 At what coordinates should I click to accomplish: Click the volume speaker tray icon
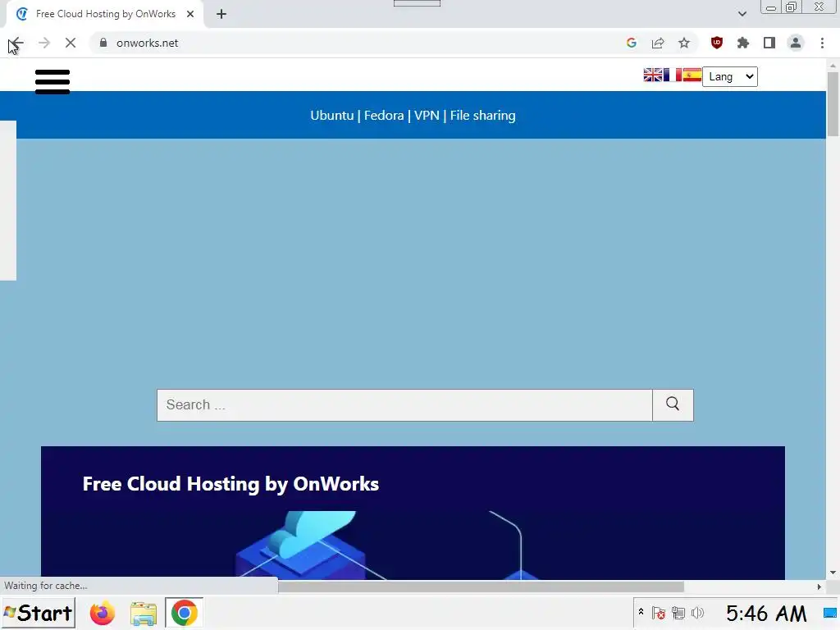tap(697, 613)
